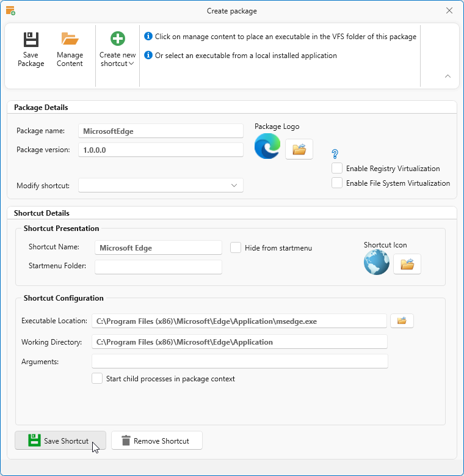The width and height of the screenshot is (464, 476).
Task: Click the green Create new shortcut icon
Action: pos(117,39)
